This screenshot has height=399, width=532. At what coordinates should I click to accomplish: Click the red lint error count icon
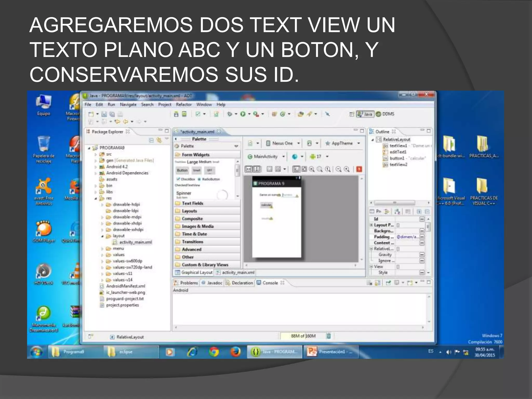[359, 169]
